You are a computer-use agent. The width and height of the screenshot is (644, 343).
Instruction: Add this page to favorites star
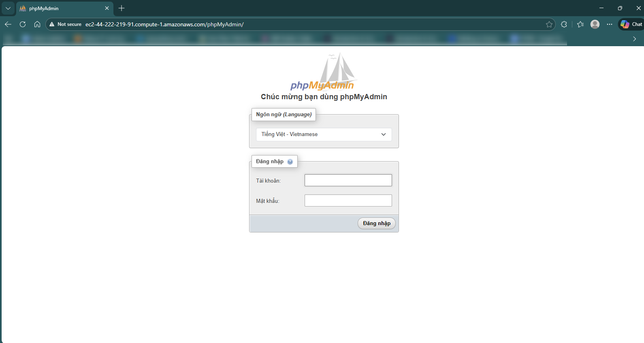pos(549,24)
